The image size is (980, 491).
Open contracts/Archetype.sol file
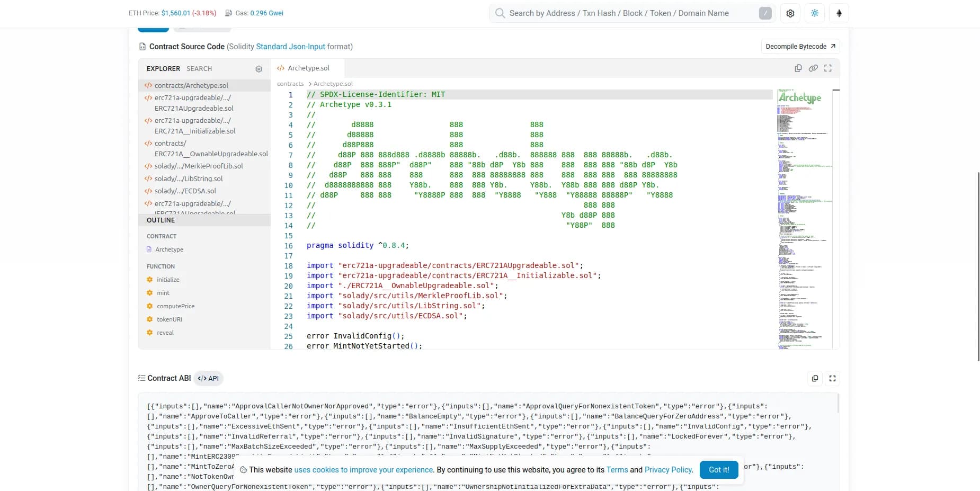[x=204, y=85]
